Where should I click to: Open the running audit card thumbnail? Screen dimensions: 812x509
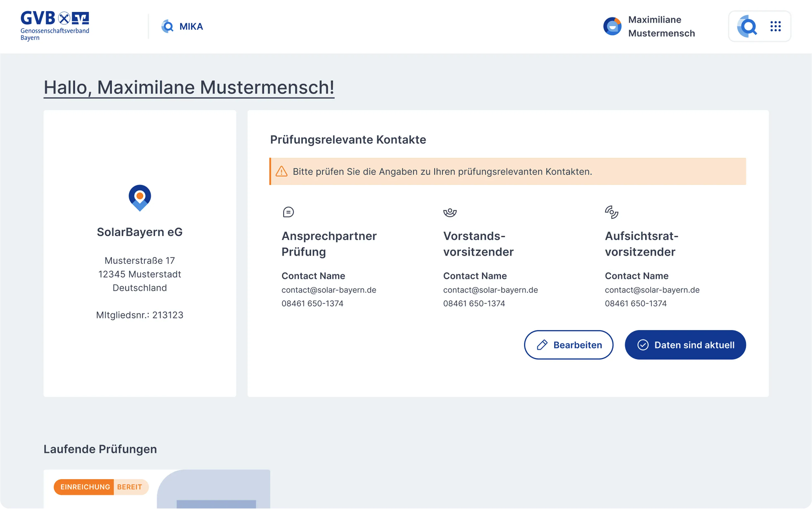(x=214, y=489)
